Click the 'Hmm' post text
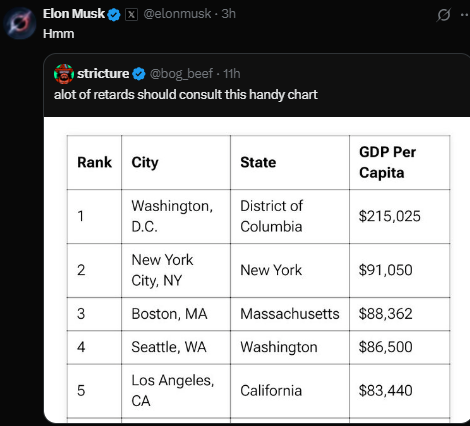Image resolution: width=470 pixels, height=426 pixels. [x=59, y=34]
